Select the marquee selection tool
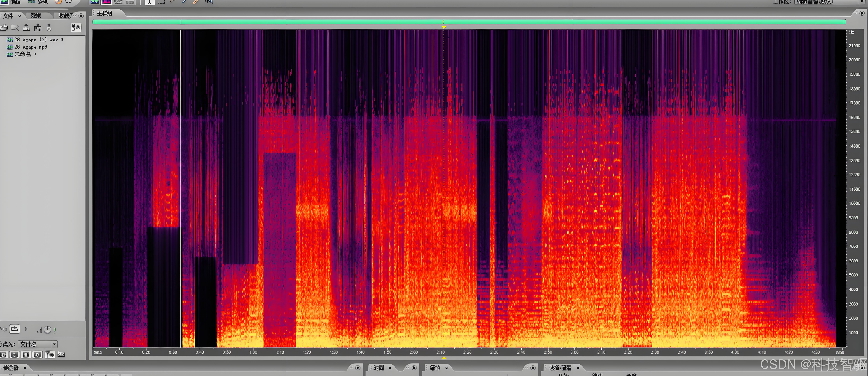The image size is (868, 376). pyautogui.click(x=161, y=2)
